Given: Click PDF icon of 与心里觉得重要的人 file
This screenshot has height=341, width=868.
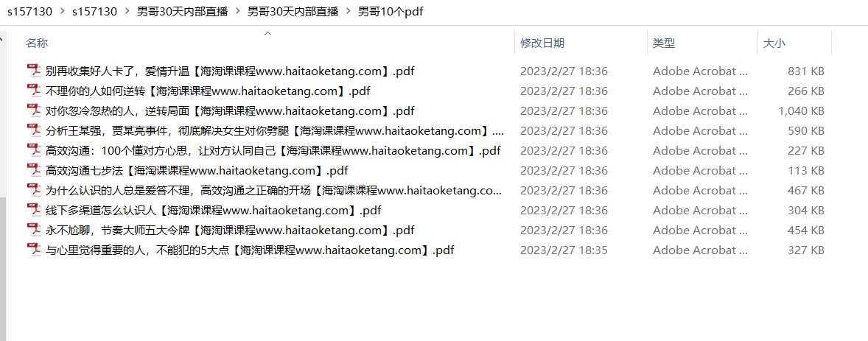Looking at the screenshot, I should [35, 250].
